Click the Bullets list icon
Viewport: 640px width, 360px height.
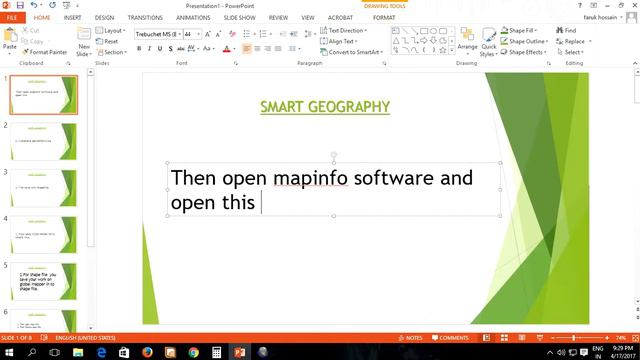pos(247,34)
